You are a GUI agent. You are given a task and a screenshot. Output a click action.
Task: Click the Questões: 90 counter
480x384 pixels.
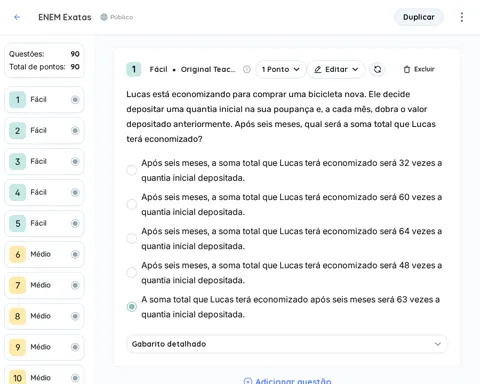(44, 54)
